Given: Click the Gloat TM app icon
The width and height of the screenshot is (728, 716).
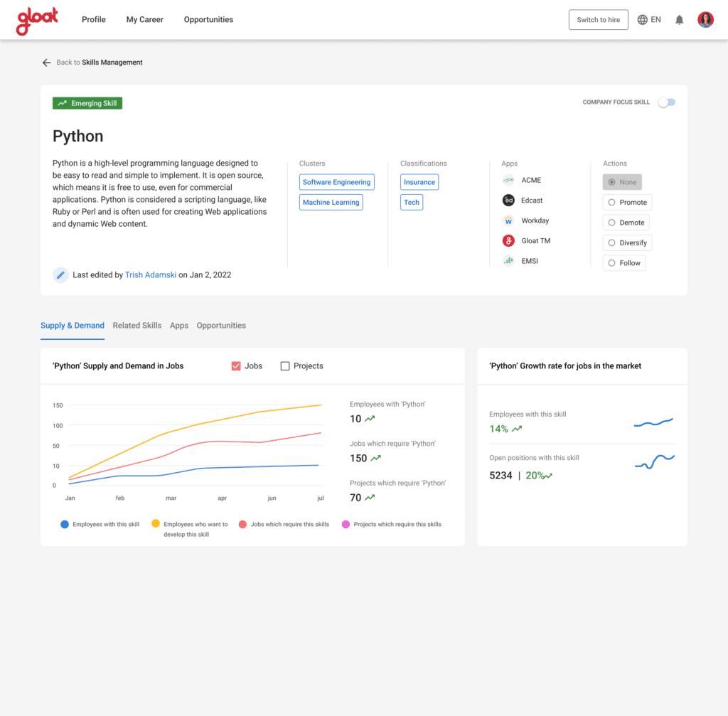Looking at the screenshot, I should tap(508, 240).
